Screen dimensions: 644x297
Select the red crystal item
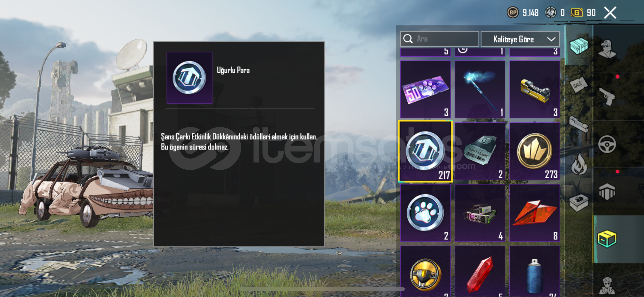480,271
